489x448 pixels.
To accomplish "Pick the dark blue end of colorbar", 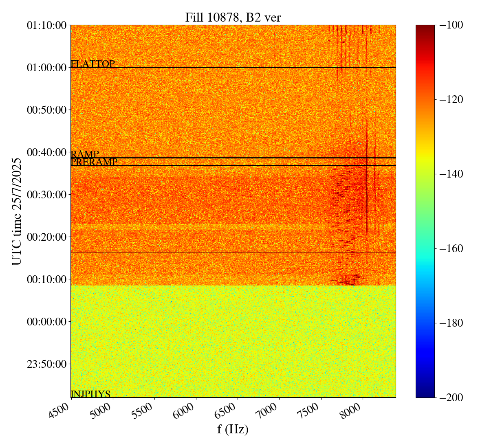I will point(425,393).
